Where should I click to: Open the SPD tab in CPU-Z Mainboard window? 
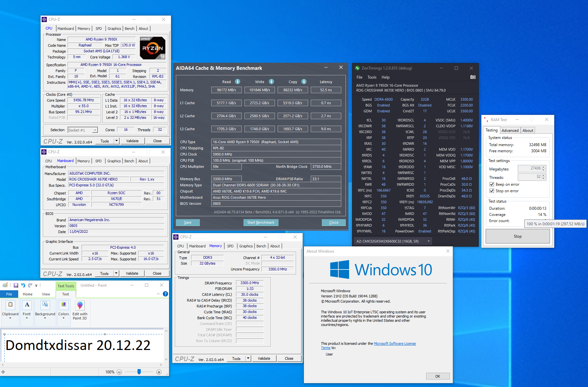[98, 161]
